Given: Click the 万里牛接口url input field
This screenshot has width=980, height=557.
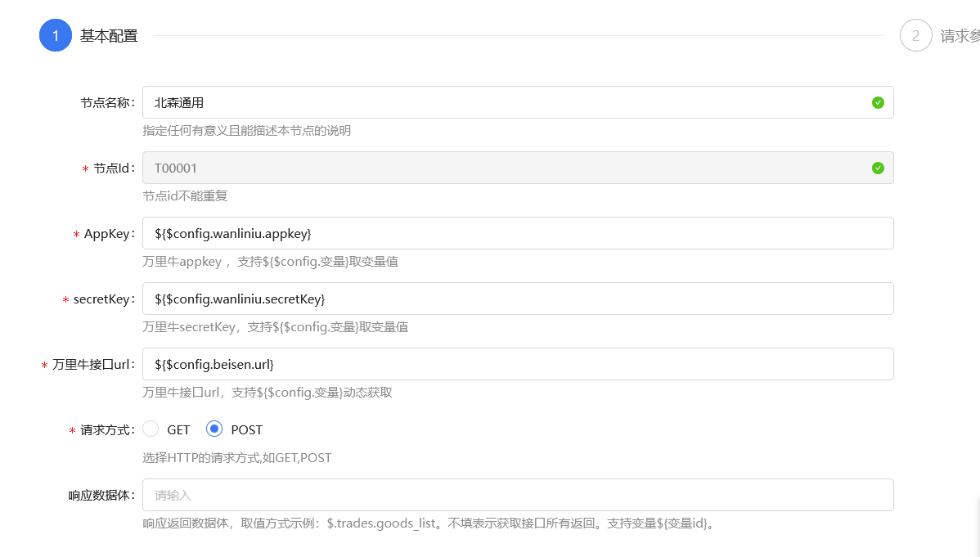Looking at the screenshot, I should [x=491, y=364].
